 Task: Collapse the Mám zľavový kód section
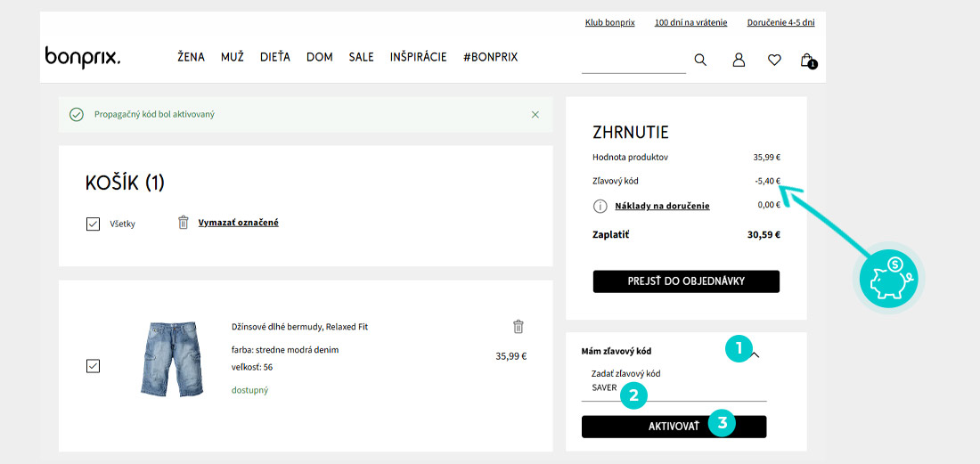[755, 354]
